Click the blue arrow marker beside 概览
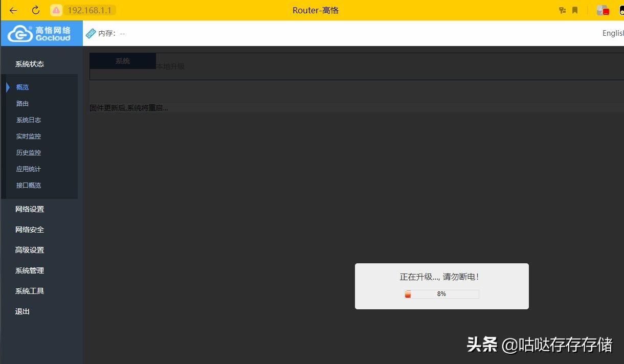 tap(7, 87)
